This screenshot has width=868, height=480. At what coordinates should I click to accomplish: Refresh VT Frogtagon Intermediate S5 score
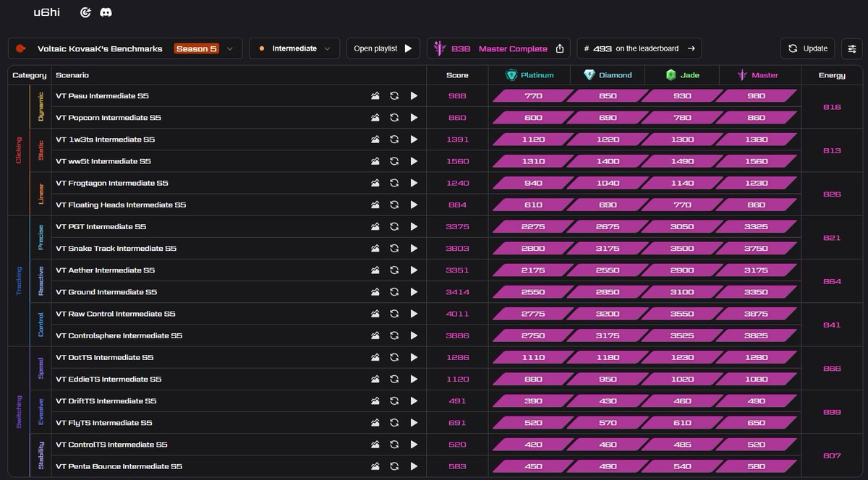pyautogui.click(x=394, y=183)
